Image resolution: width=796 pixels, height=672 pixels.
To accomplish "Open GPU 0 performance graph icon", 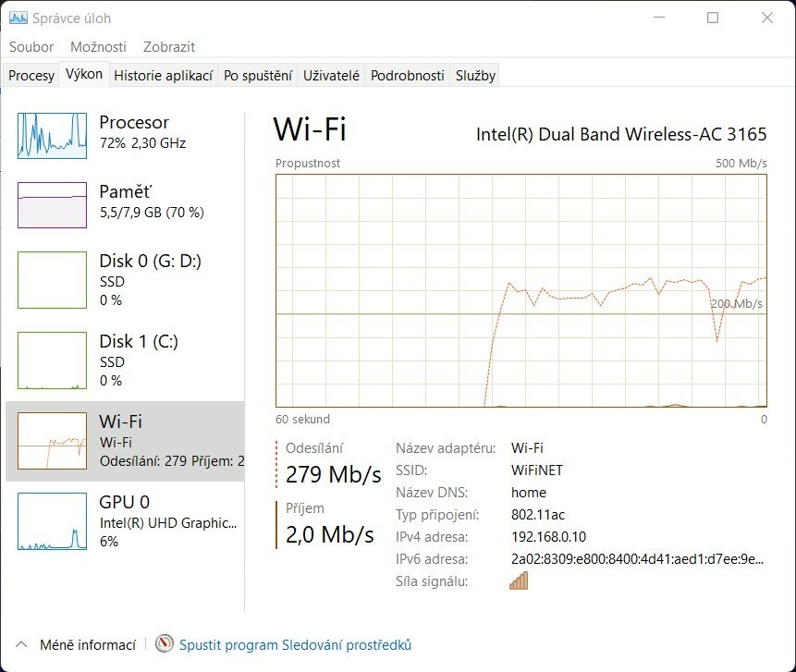I will coord(53,521).
